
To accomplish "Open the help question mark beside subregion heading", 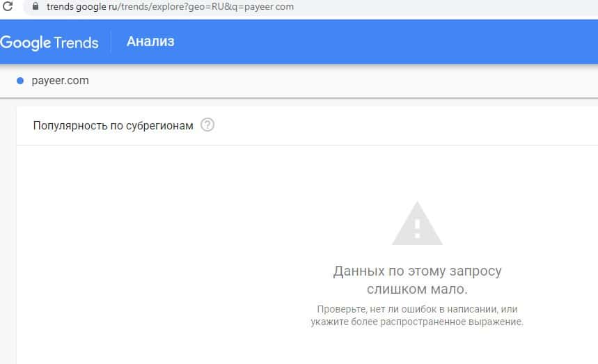I will 207,125.
